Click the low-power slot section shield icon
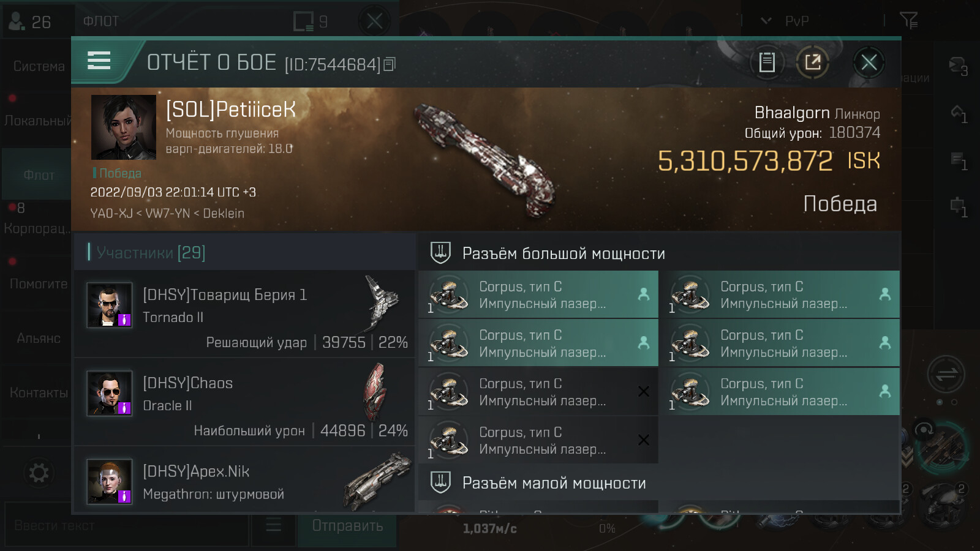980x551 pixels. coord(440,482)
